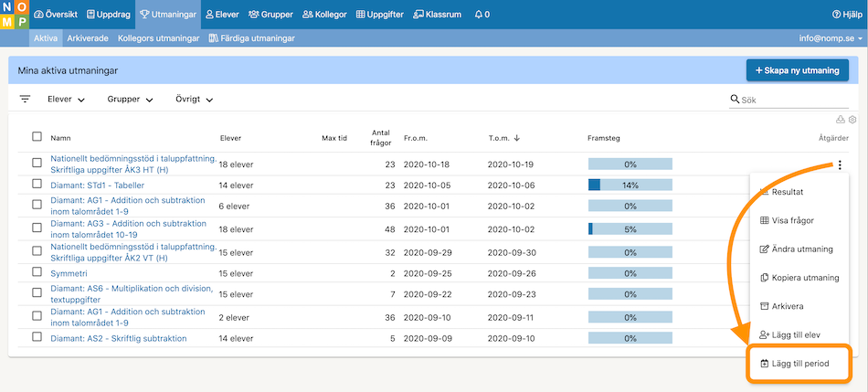Image resolution: width=868 pixels, height=392 pixels.
Task: Check the Symmetri row checkbox
Action: [37, 272]
